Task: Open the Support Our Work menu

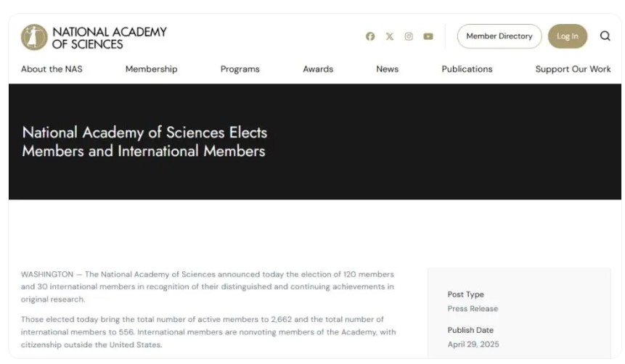Action: (573, 69)
